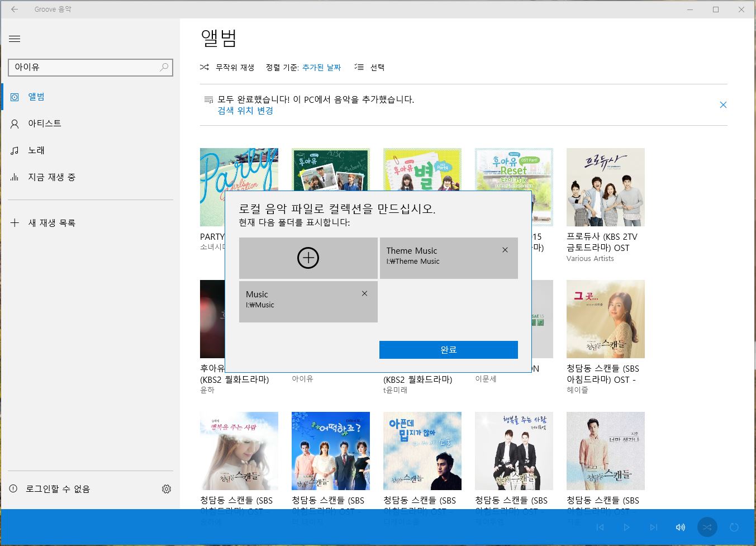This screenshot has height=546, width=756.
Task: Go to 지금 재생 중
Action: click(91, 177)
